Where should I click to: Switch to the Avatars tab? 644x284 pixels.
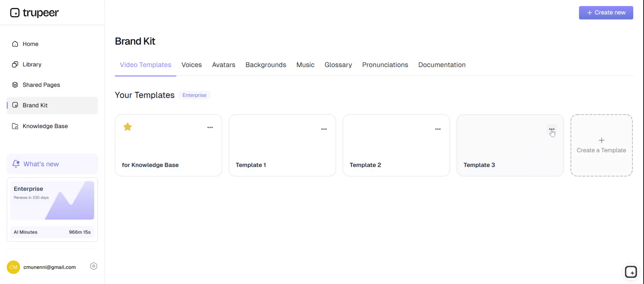click(223, 65)
